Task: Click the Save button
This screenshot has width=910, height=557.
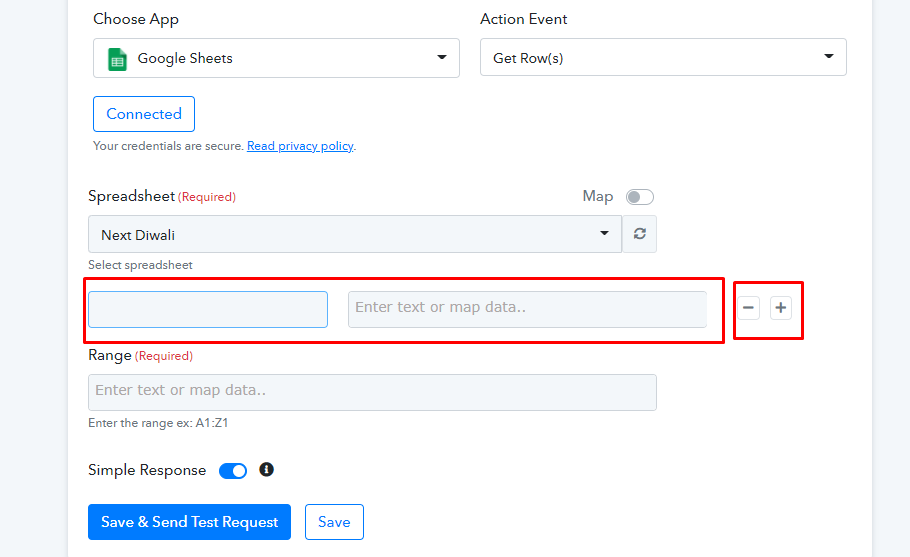Action: tap(334, 522)
